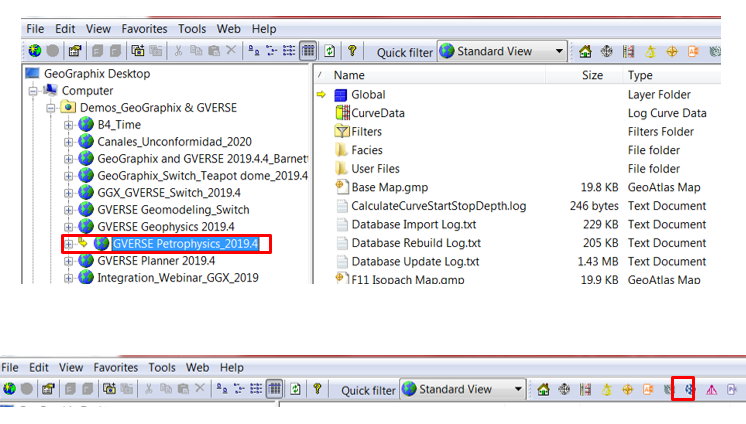Click the new folder icon in upper toolbar
Screen dimensions: 746x424
(137, 50)
